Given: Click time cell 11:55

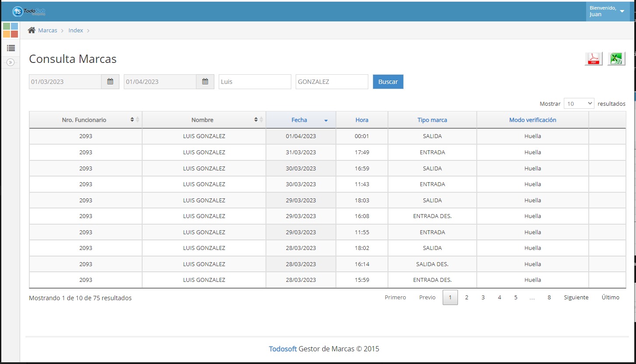Looking at the screenshot, I should [362, 232].
